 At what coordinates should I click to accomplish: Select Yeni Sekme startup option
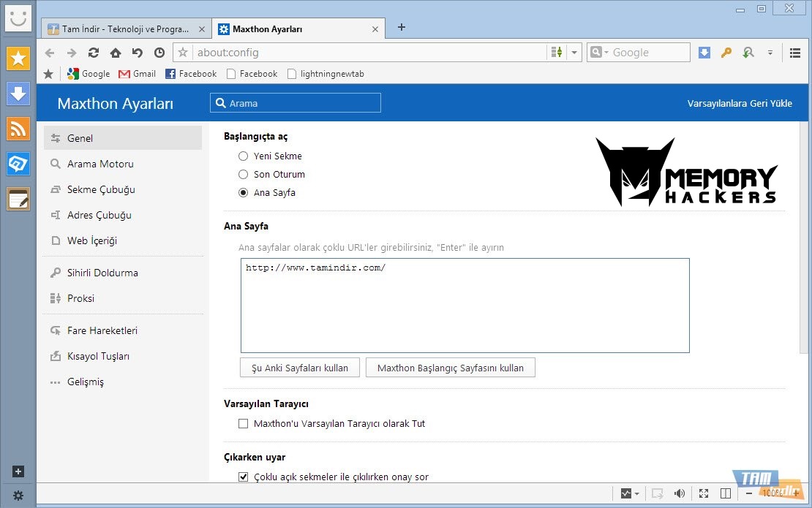(243, 156)
